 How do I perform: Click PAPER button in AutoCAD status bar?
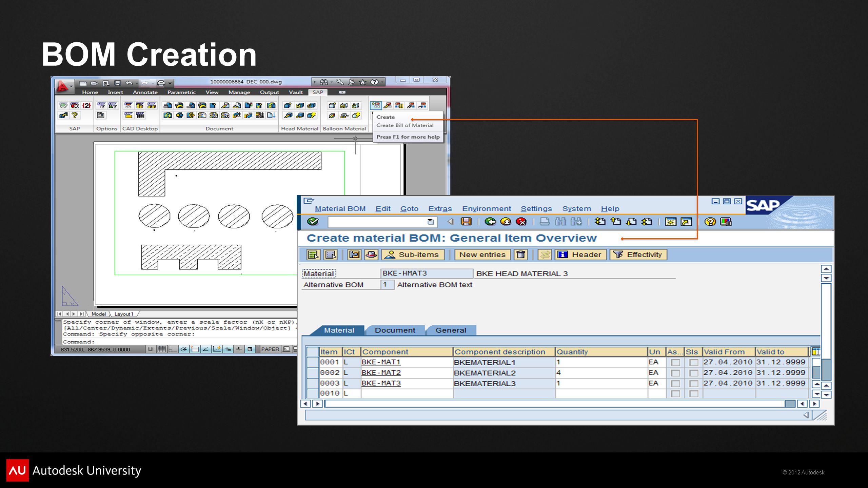(x=270, y=349)
